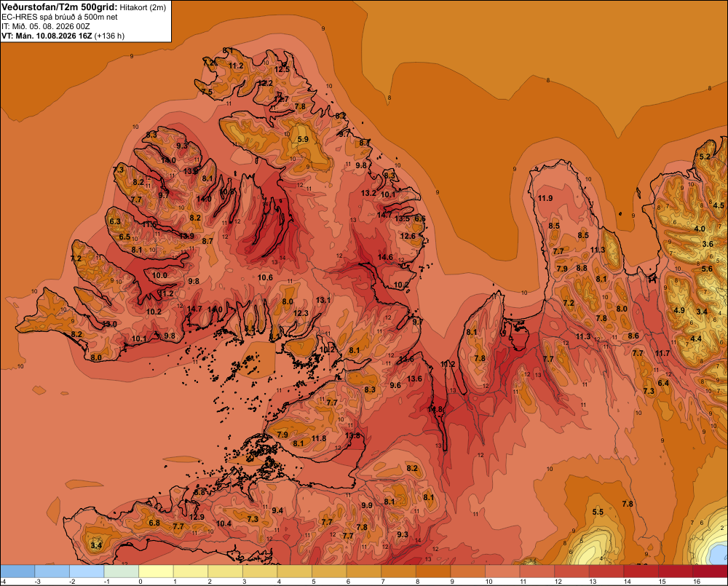This screenshot has height=586, width=728.
Task: Click the Veðurstofan/T2m 500grid title text
Action: (60, 7)
